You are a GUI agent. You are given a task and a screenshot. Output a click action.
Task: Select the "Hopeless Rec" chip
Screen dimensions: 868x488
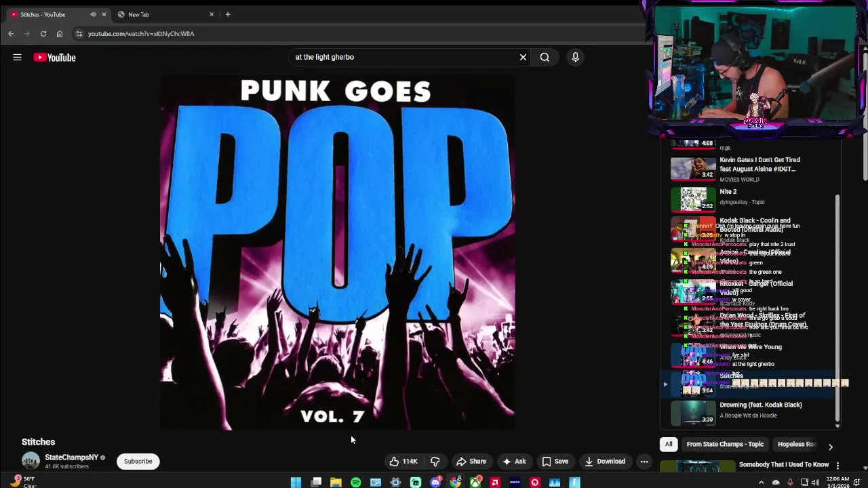click(797, 445)
